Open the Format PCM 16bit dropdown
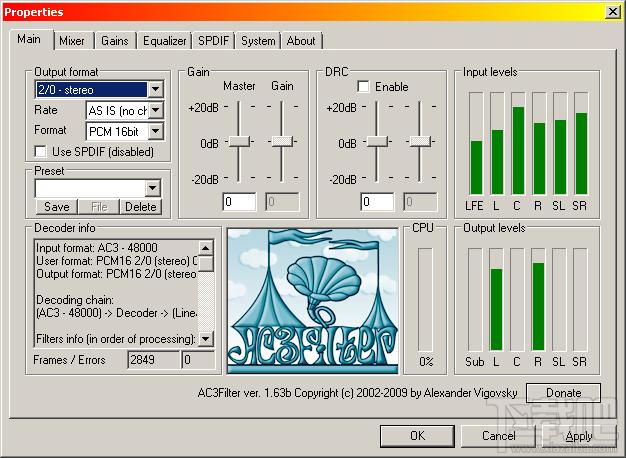 tap(156, 131)
